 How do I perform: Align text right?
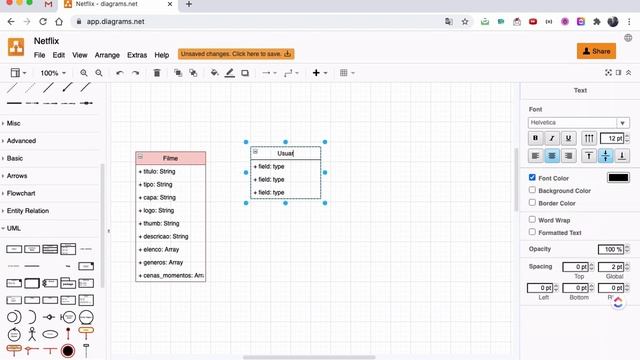point(568,156)
